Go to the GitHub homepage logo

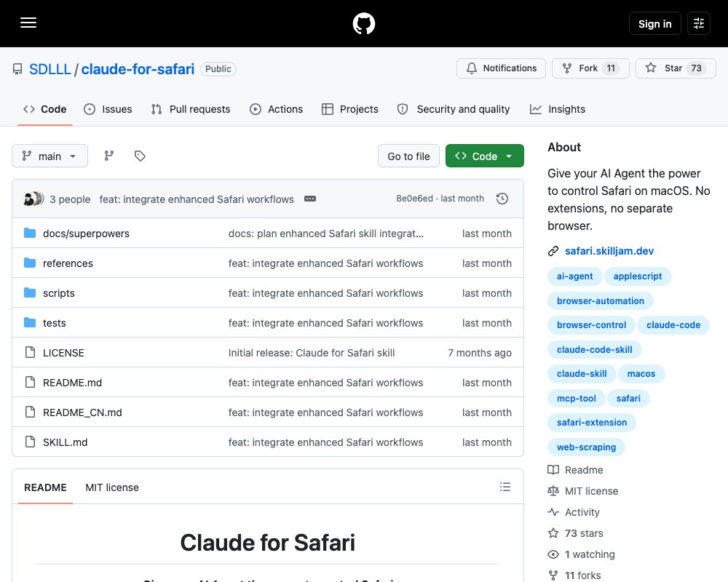click(363, 23)
